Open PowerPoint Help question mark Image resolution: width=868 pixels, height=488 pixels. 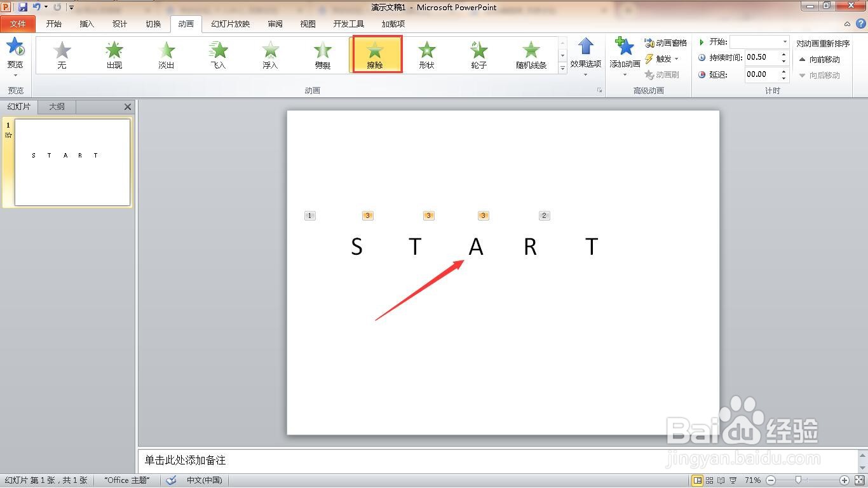(860, 24)
